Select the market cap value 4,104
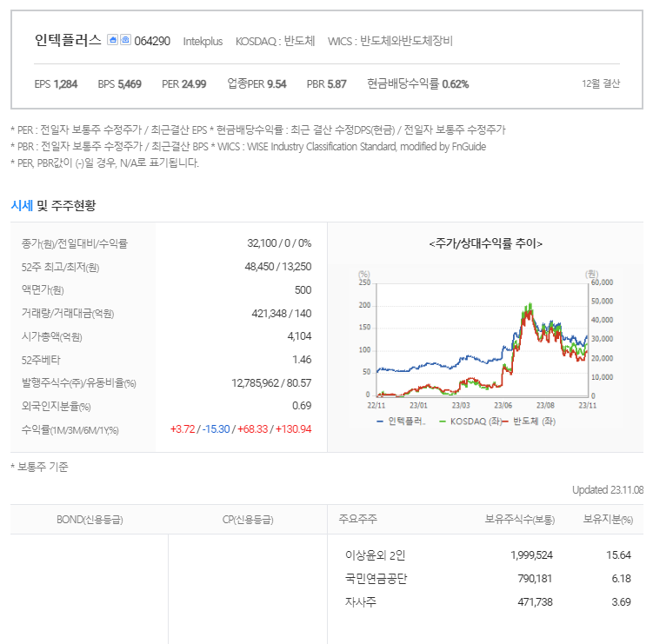 [x=299, y=336]
